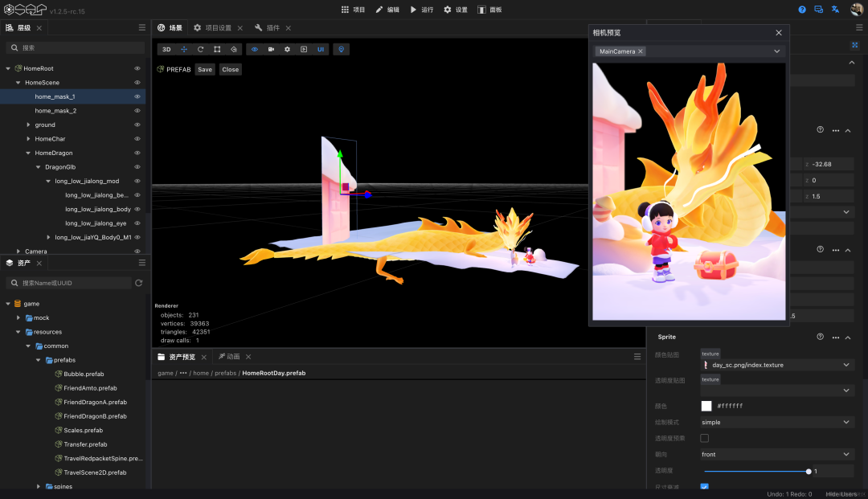Remove the MainCamera tag from preview
This screenshot has width=868, height=499.
coord(641,51)
